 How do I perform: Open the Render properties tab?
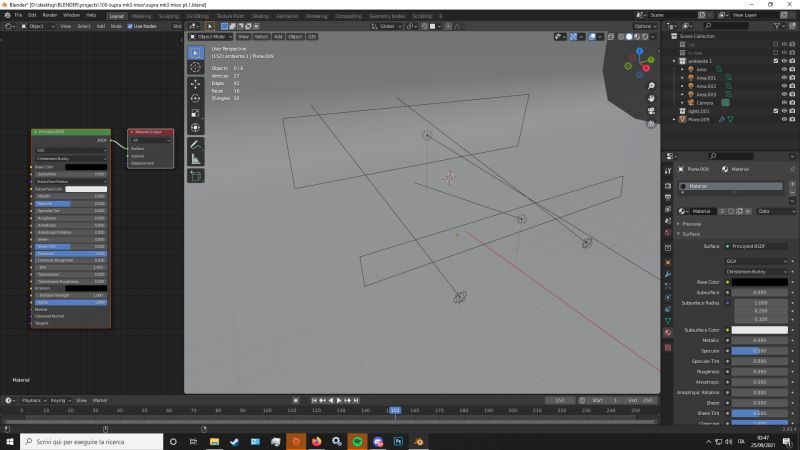pyautogui.click(x=668, y=186)
